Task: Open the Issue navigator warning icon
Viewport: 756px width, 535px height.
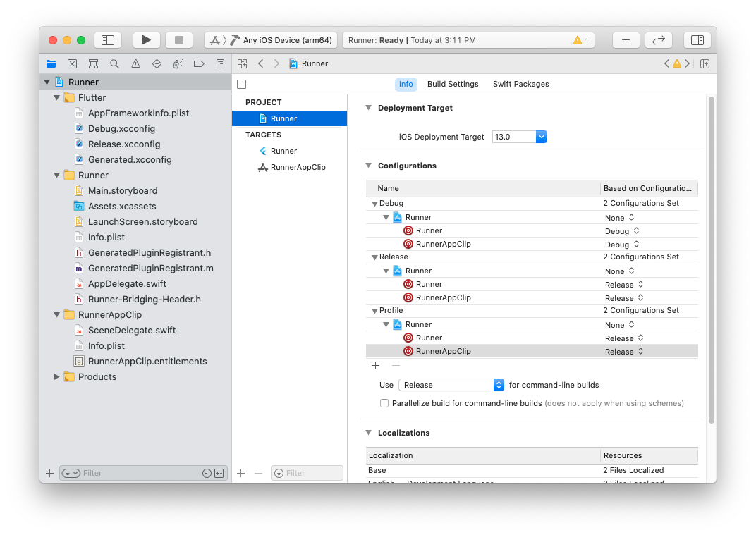Action: (135, 63)
